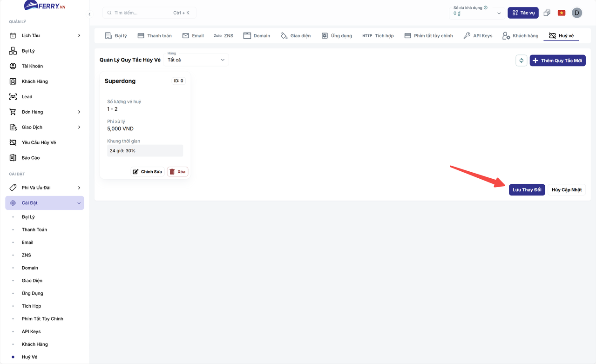Image resolution: width=596 pixels, height=364 pixels.
Task: Open the Số dư khả dụng dropdown
Action: tap(477, 13)
